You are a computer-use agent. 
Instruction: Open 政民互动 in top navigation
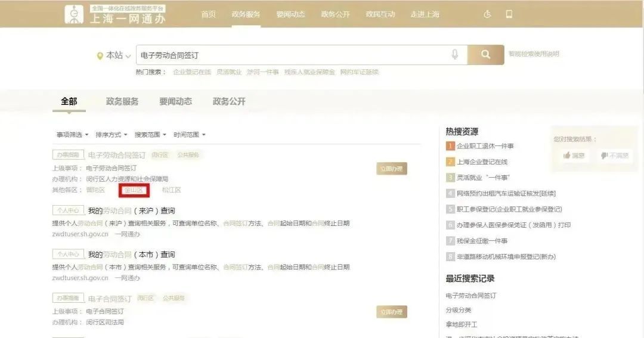pos(380,14)
